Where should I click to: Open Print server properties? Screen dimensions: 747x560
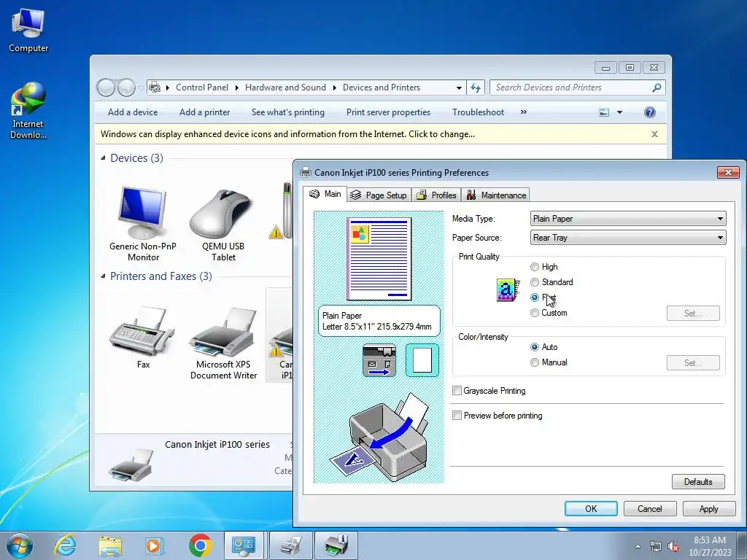388,112
